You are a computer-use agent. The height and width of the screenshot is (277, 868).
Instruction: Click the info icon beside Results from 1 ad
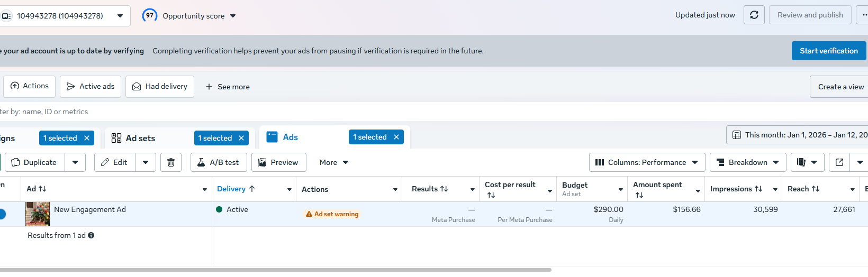pos(91,235)
